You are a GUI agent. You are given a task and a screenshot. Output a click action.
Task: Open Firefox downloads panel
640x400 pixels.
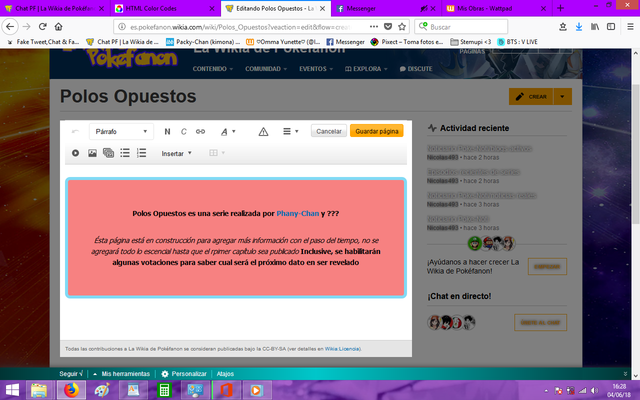pyautogui.click(x=579, y=27)
